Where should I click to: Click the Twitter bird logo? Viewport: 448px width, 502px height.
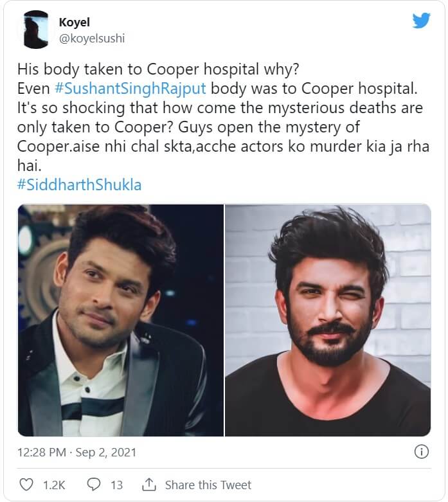(x=421, y=21)
